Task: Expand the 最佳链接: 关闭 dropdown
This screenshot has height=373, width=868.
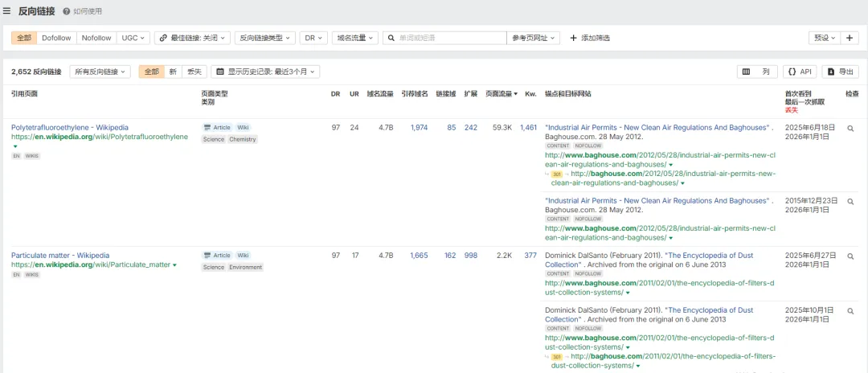Action: pos(192,38)
